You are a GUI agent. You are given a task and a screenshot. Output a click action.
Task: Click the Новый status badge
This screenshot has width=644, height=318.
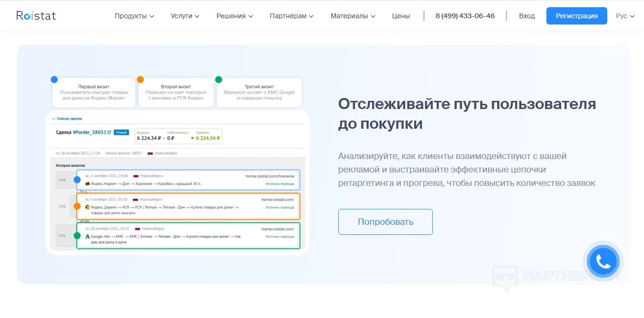[x=121, y=132]
